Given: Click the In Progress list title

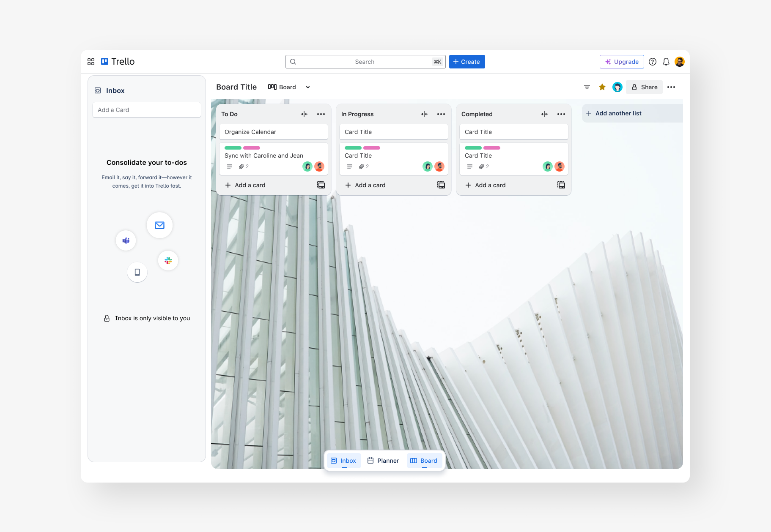Looking at the screenshot, I should click(x=357, y=114).
